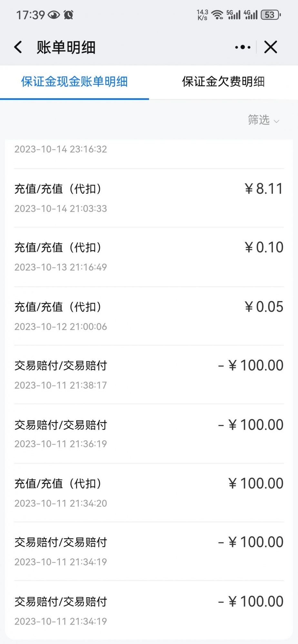
Task: Tap the battery indicator showing 53
Action: pyautogui.click(x=271, y=15)
